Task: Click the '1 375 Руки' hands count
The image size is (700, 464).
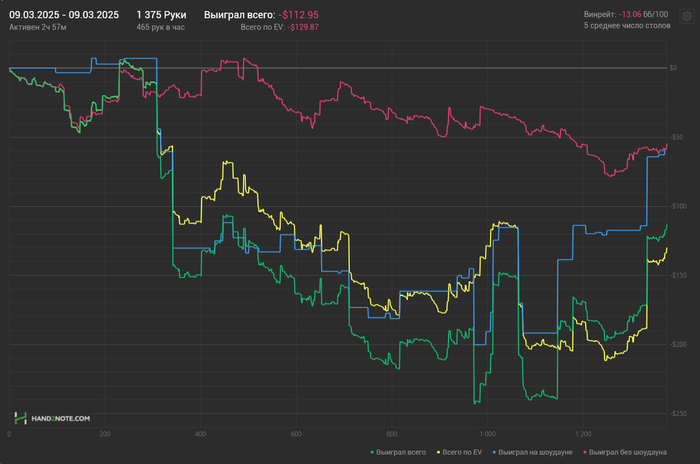Action: (x=161, y=15)
